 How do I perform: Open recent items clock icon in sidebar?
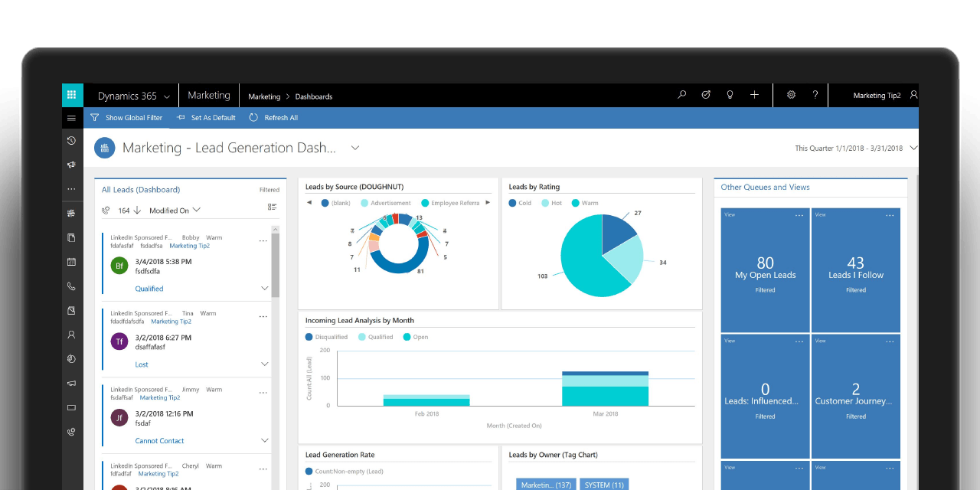click(x=72, y=141)
